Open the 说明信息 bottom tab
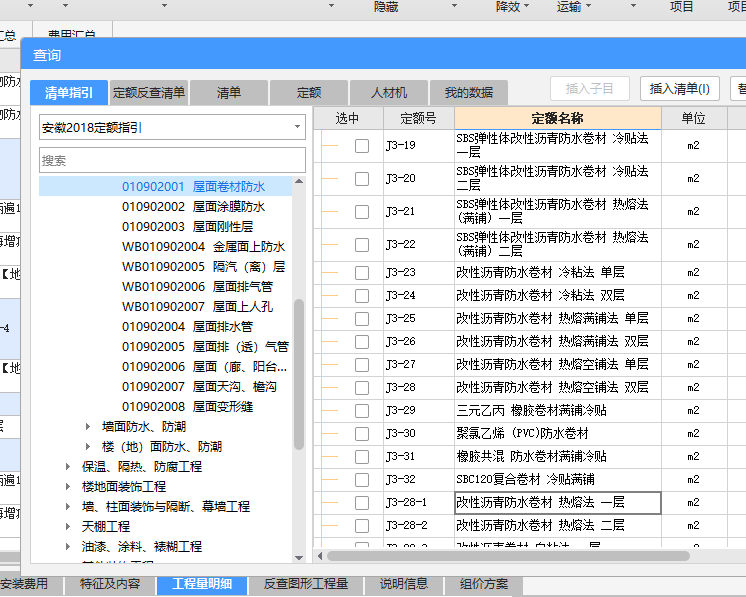Screen dimensions: 746x597 point(403,584)
